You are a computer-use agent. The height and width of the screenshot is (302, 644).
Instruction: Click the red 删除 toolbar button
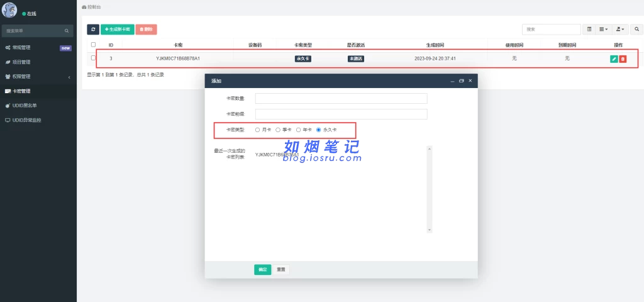click(x=146, y=30)
